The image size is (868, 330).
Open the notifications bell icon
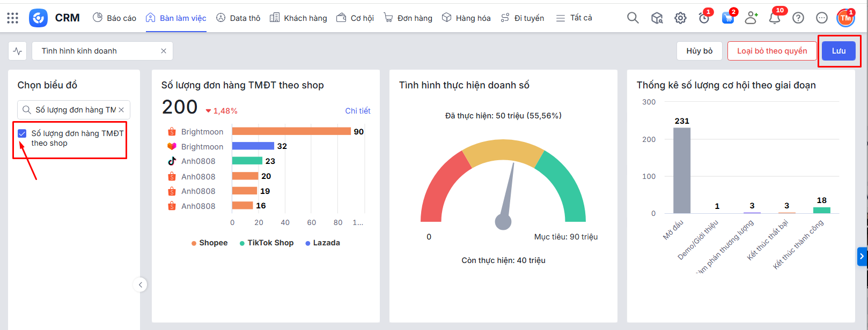click(774, 19)
